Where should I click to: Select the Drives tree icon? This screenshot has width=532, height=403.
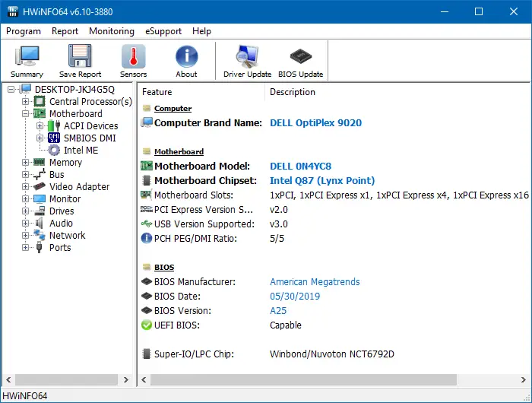(x=40, y=211)
